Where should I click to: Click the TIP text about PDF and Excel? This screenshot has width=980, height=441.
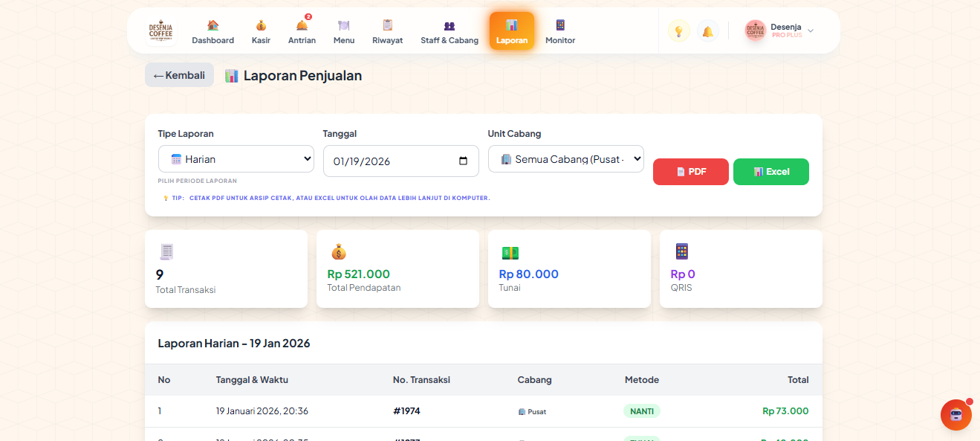pyautogui.click(x=327, y=199)
